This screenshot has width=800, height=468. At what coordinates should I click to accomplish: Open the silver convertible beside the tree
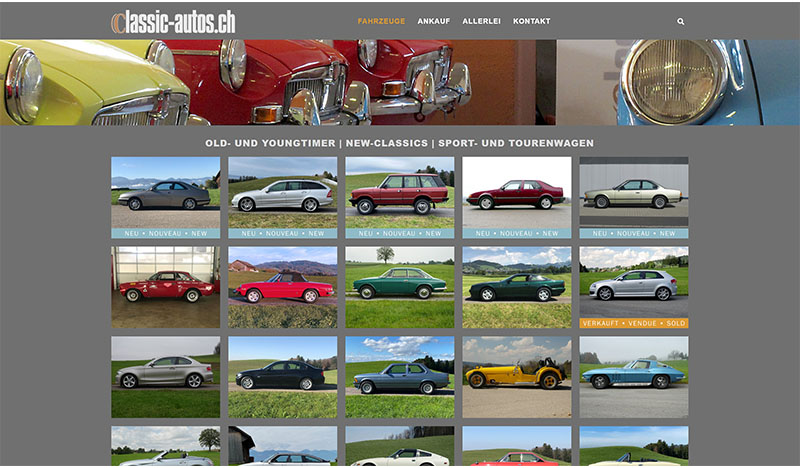(x=166, y=446)
